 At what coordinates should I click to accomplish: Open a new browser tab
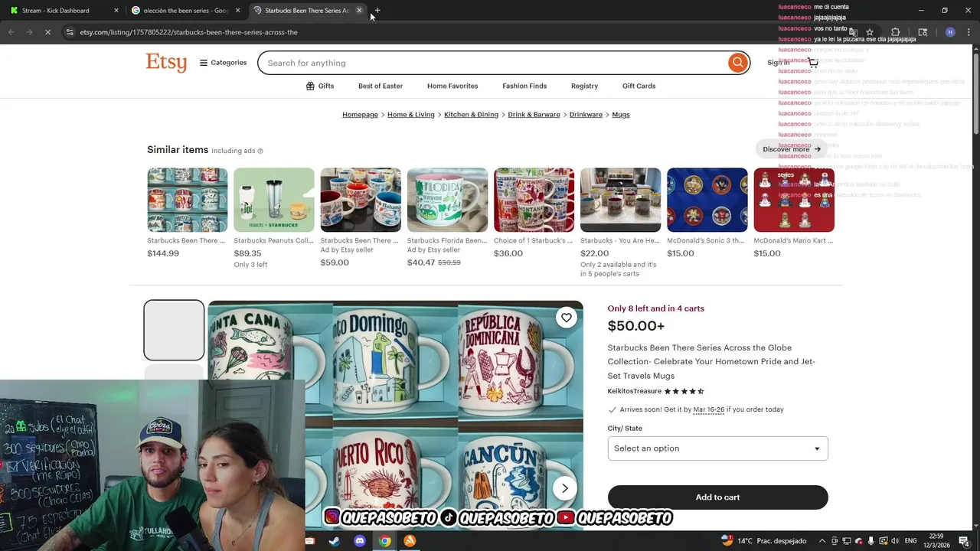(377, 11)
